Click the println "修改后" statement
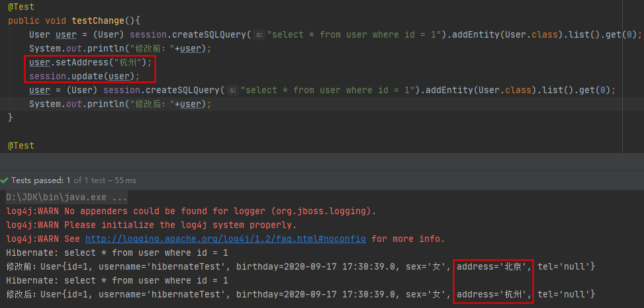The height and width of the screenshot is (308, 644). (119, 104)
